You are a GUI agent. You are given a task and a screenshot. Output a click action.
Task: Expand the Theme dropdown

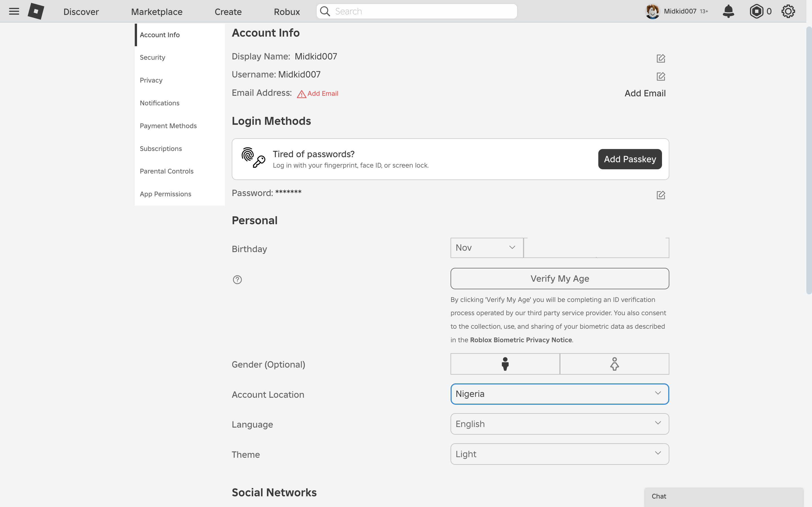click(559, 454)
